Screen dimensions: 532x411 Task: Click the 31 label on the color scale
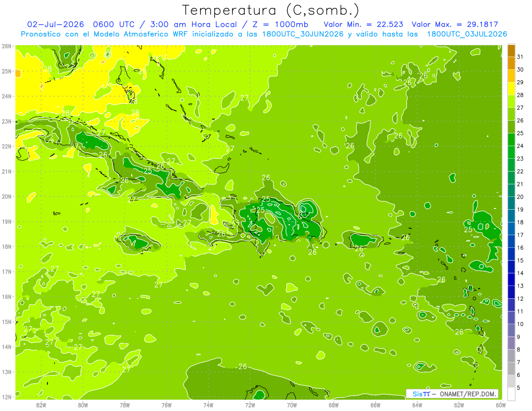tap(520, 57)
